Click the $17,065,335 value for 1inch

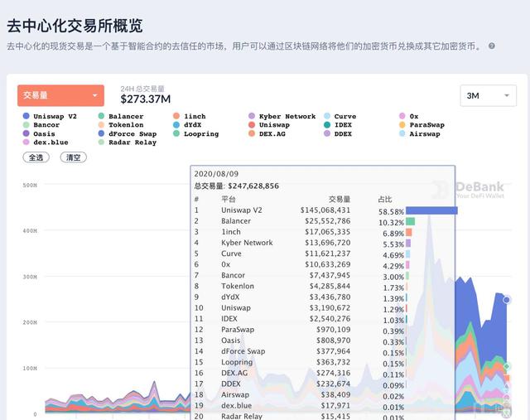pyautogui.click(x=328, y=232)
